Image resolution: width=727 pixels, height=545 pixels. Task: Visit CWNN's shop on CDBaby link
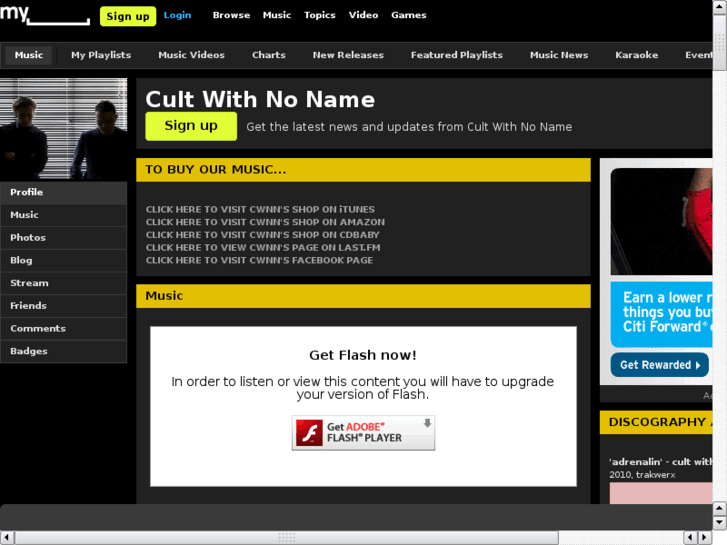point(262,235)
